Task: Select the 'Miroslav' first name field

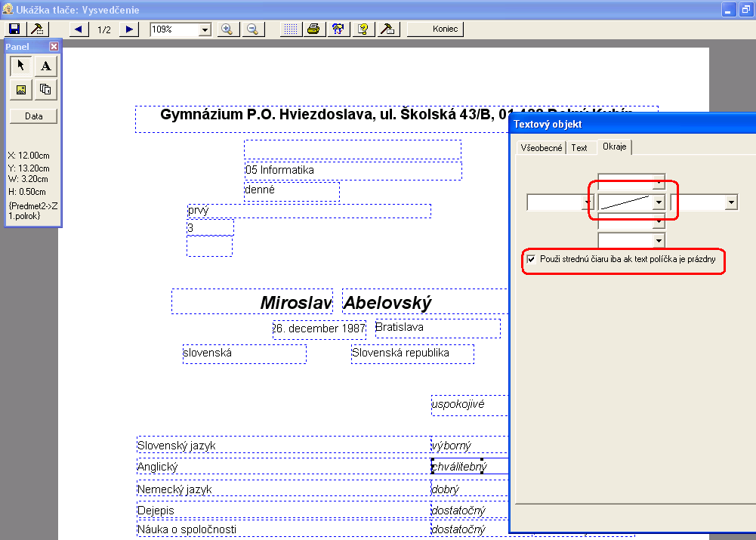Action: pos(252,301)
